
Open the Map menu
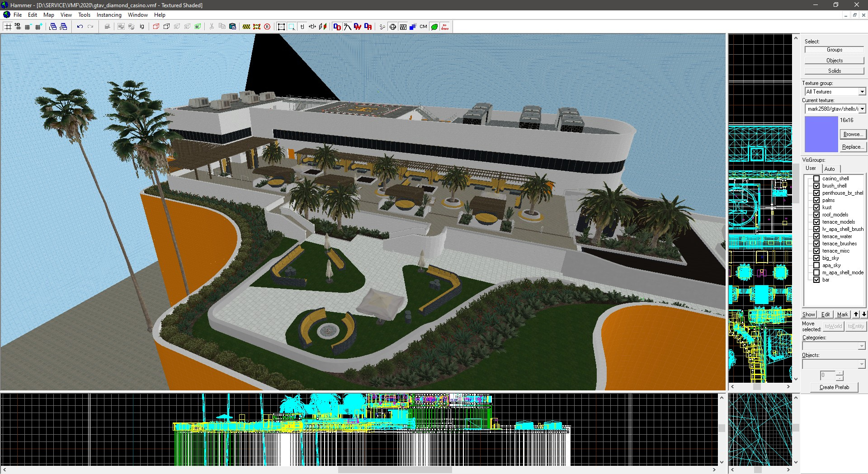49,15
